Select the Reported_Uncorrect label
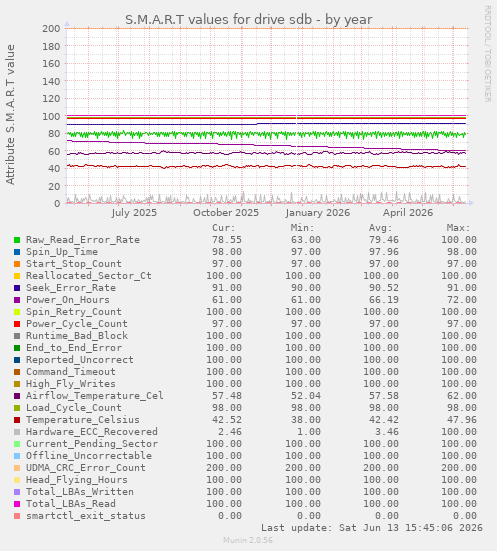This screenshot has width=497, height=551. [x=80, y=360]
